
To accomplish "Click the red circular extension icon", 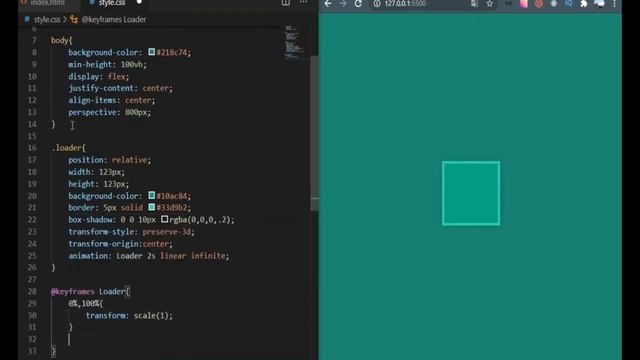I will click(x=539, y=4).
